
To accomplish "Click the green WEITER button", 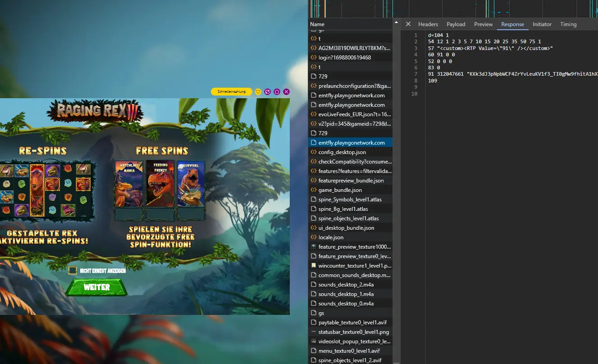I will pos(96,287).
